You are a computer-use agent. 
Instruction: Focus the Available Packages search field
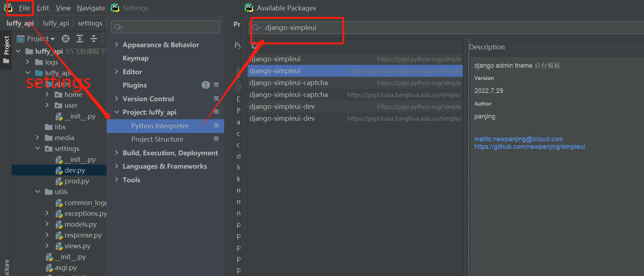446,28
